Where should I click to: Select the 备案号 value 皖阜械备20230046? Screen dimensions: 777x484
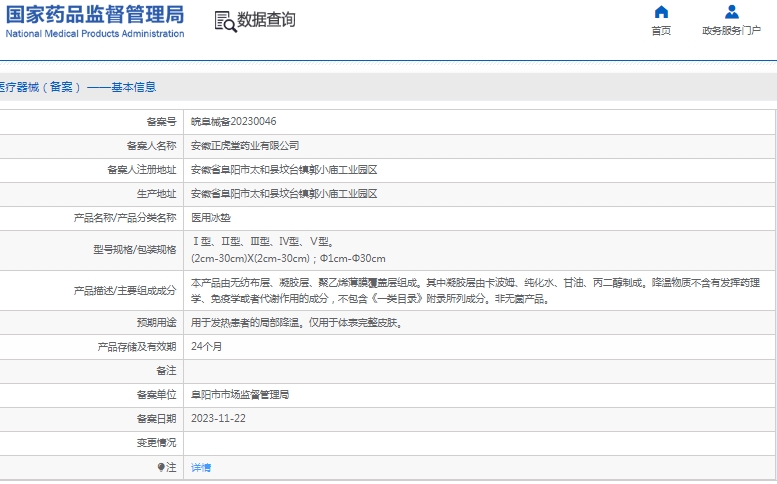234,121
